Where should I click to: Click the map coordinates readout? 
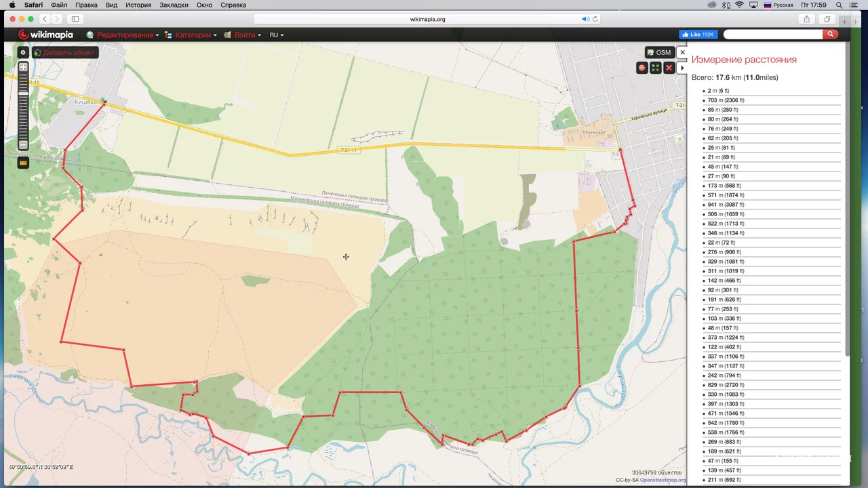[x=40, y=467]
